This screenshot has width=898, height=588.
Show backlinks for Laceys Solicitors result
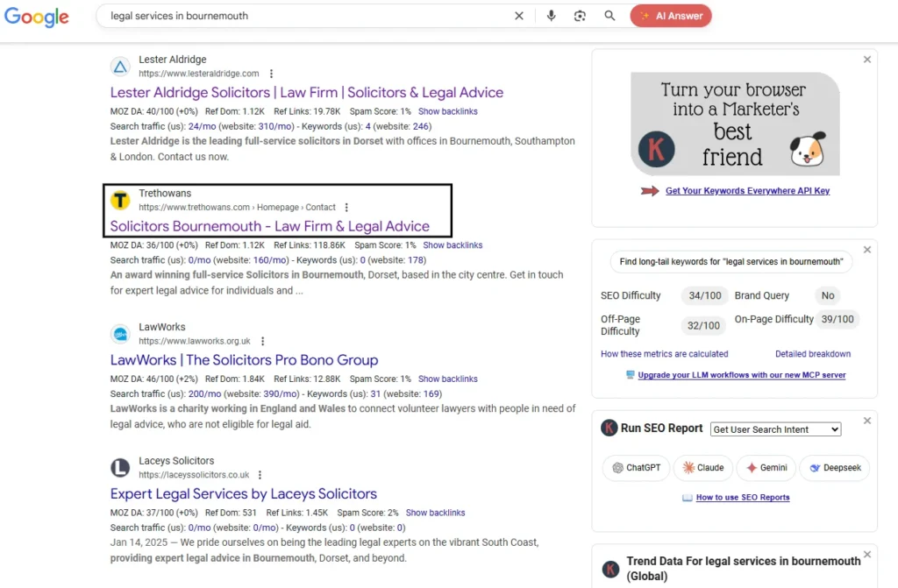tap(435, 513)
